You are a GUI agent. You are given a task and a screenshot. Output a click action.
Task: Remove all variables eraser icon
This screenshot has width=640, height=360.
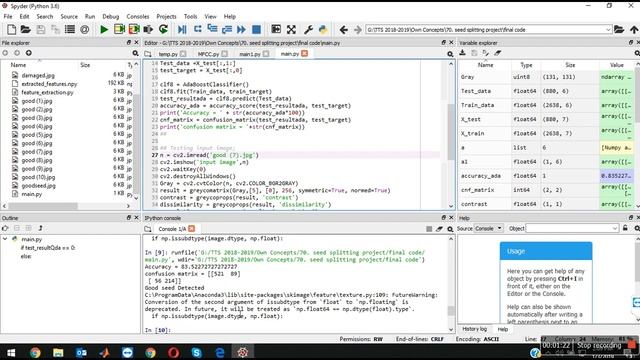[498, 53]
